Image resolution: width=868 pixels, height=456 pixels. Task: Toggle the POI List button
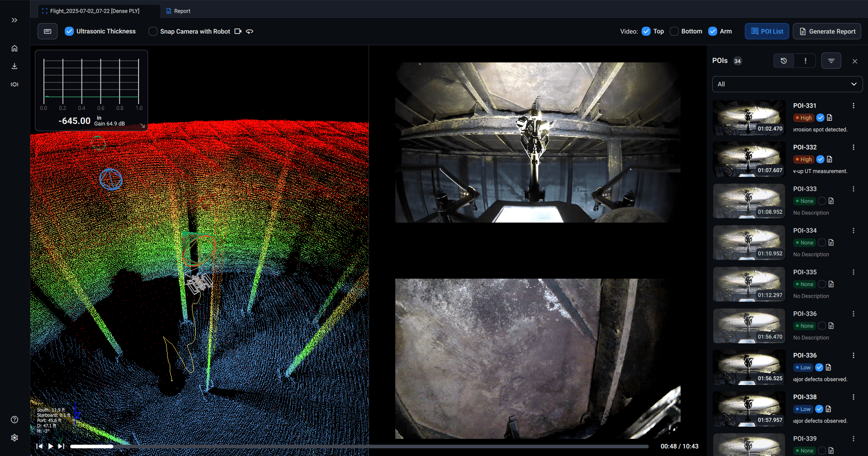tap(767, 31)
